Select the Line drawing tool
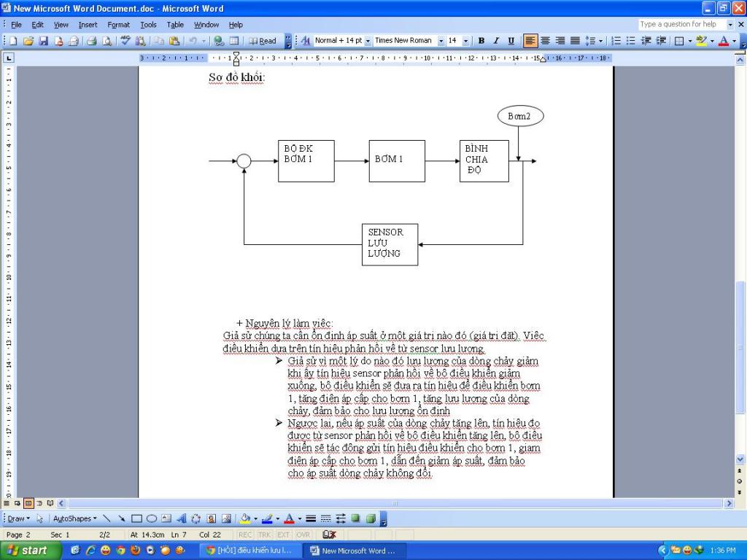747x560 pixels. tap(107, 518)
